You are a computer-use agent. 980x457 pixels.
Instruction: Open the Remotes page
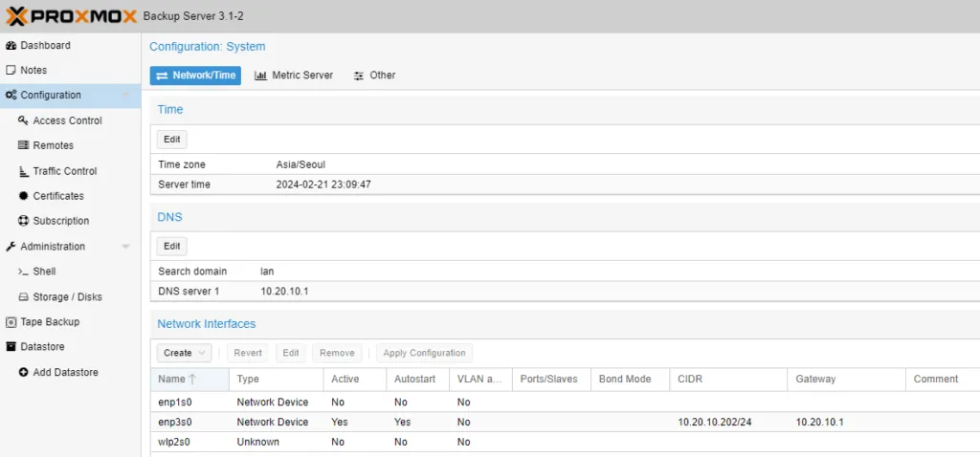[x=70, y=145]
